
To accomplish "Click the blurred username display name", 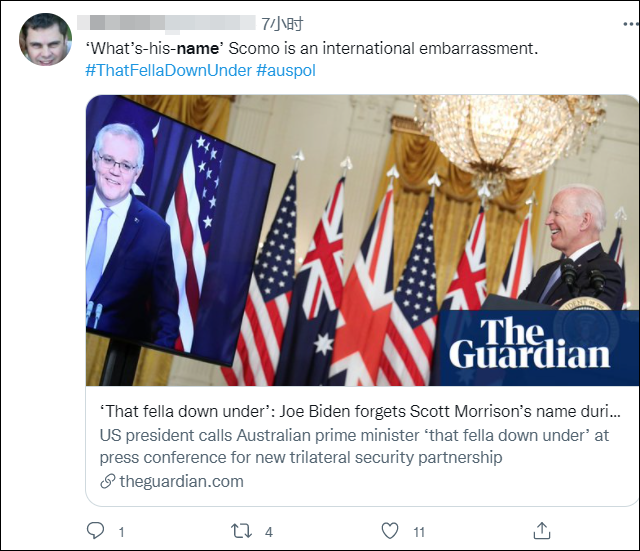I will pos(166,23).
